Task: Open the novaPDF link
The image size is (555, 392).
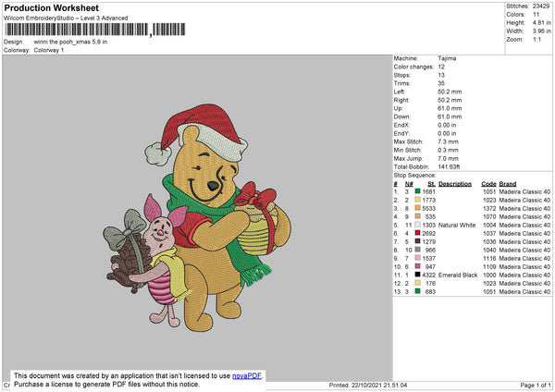Action: pyautogui.click(x=247, y=375)
